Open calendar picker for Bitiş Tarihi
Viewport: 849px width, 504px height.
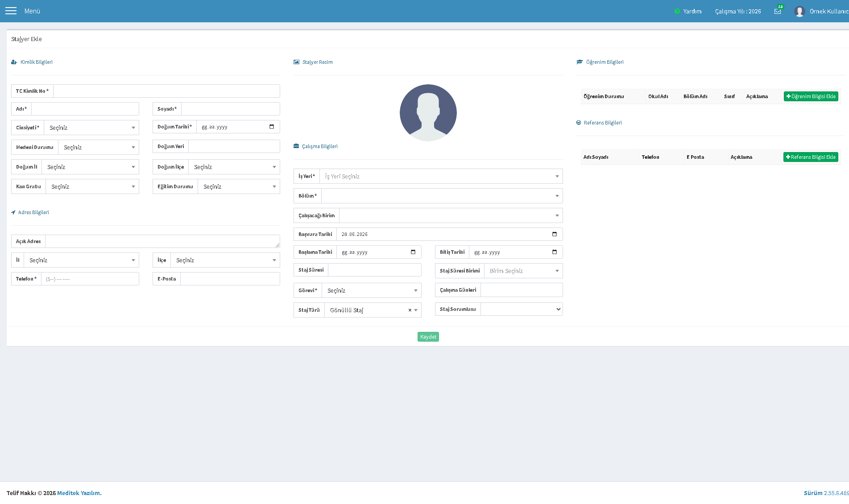[x=555, y=252]
